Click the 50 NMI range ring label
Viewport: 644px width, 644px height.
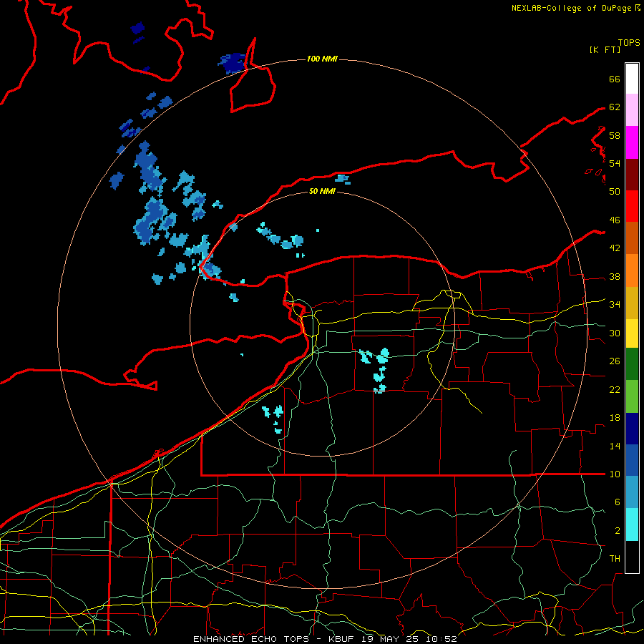322,191
